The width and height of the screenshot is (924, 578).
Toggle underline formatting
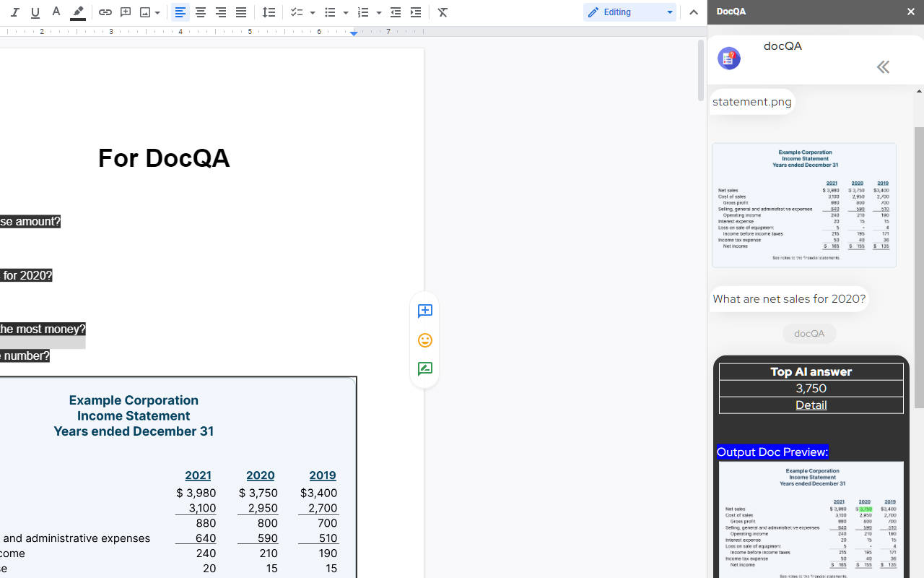[x=35, y=12]
